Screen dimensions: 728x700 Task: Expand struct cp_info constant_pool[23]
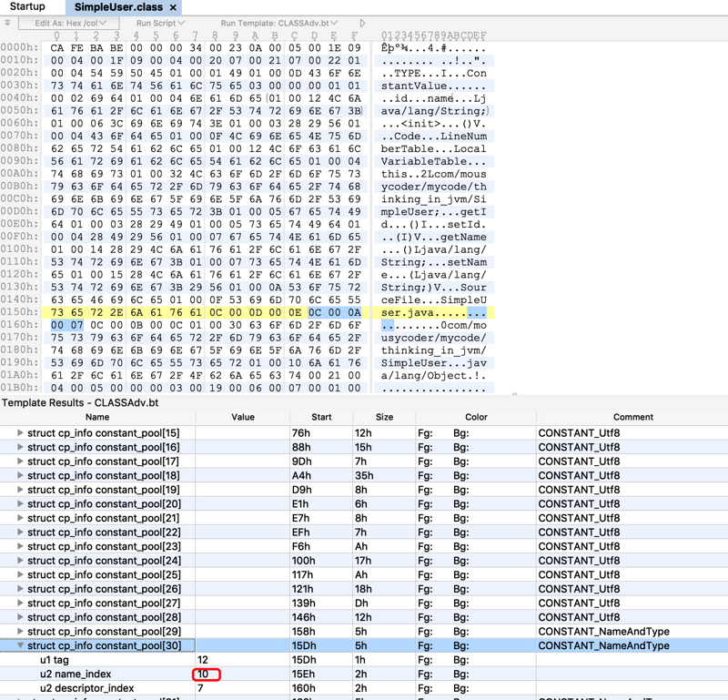coord(20,546)
